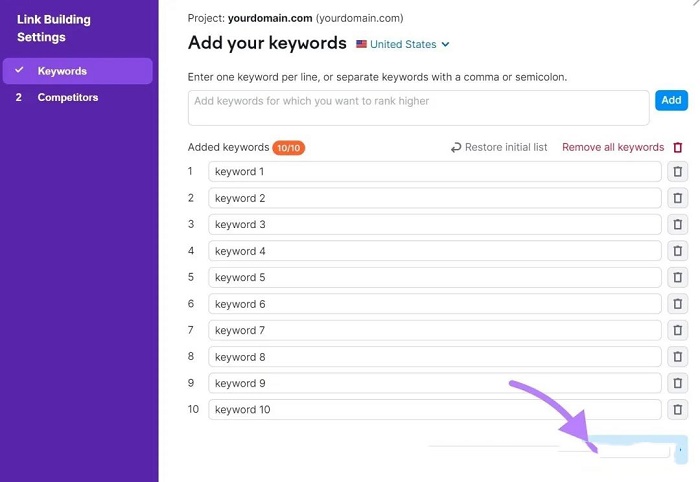Remove keyword 5 using its trash icon
Screen dimensions: 700x482
point(677,277)
